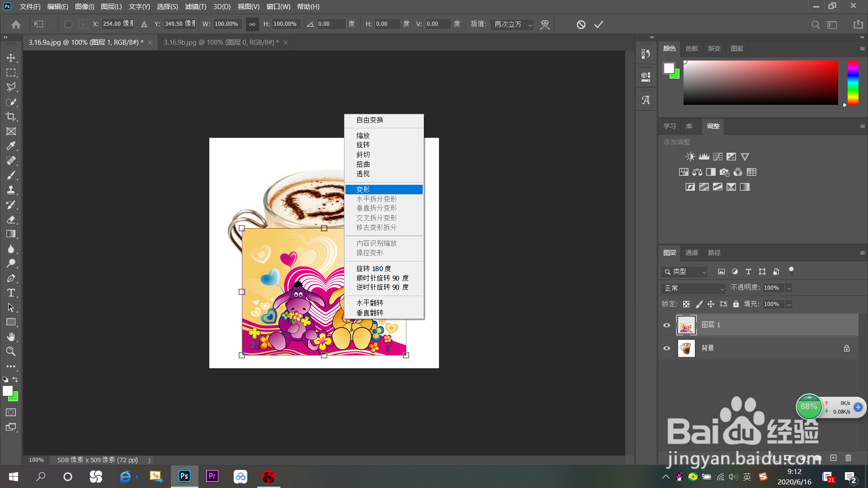This screenshot has height=488, width=868.
Task: Click the Brightness/Contrast adjustment icon
Action: pos(690,157)
